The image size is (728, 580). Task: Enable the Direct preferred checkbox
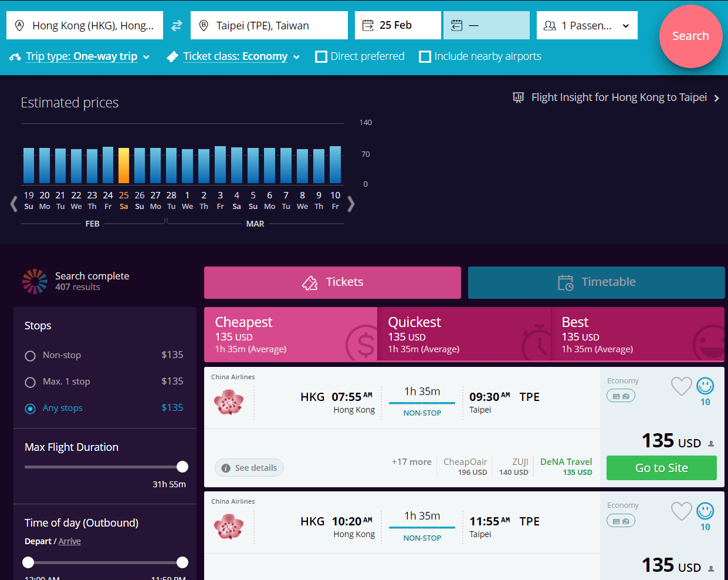pyautogui.click(x=321, y=57)
